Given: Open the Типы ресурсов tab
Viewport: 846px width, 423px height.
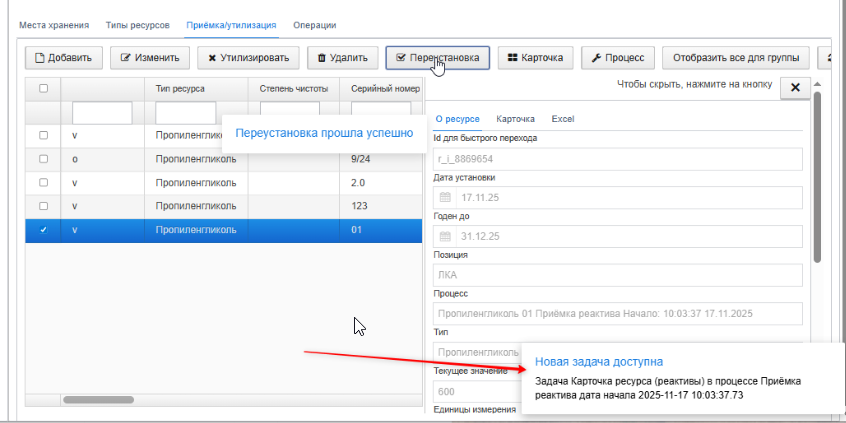Looking at the screenshot, I should [x=138, y=25].
